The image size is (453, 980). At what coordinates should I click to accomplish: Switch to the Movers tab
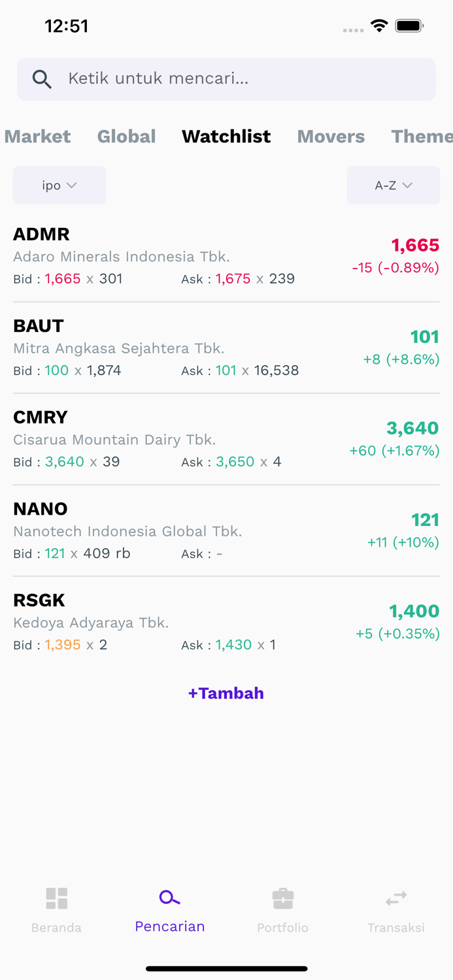click(331, 137)
